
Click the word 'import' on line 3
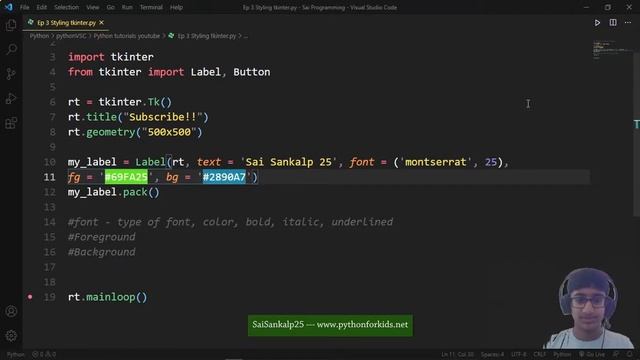click(x=86, y=57)
